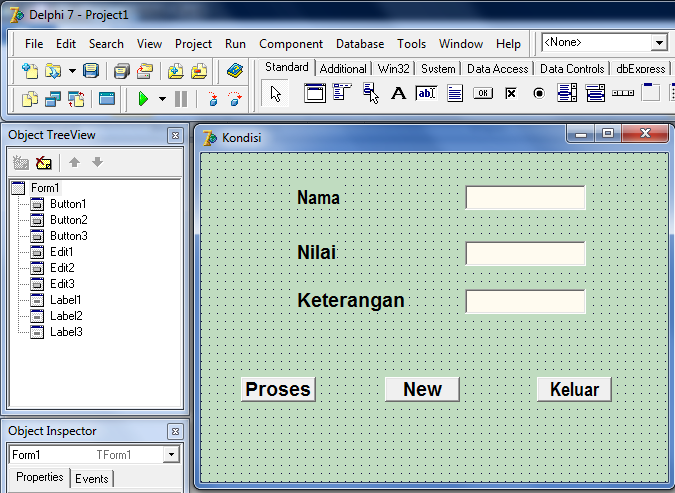Image resolution: width=675 pixels, height=493 pixels.
Task: Click the Proses button on form
Action: pos(278,389)
